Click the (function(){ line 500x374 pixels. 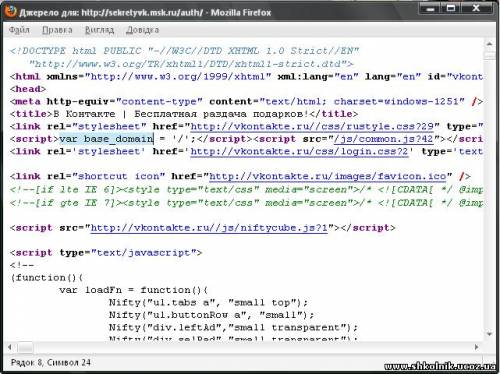coord(47,278)
